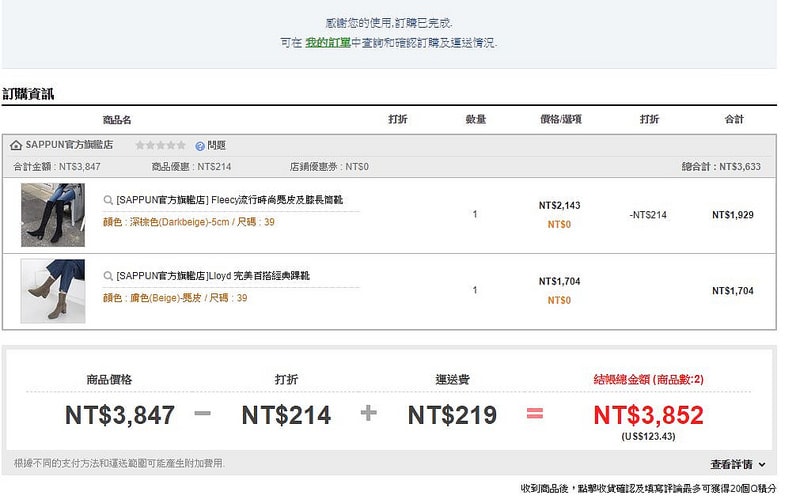This screenshot has width=800, height=503.
Task: Click the five-star seller rating
Action: (x=161, y=145)
